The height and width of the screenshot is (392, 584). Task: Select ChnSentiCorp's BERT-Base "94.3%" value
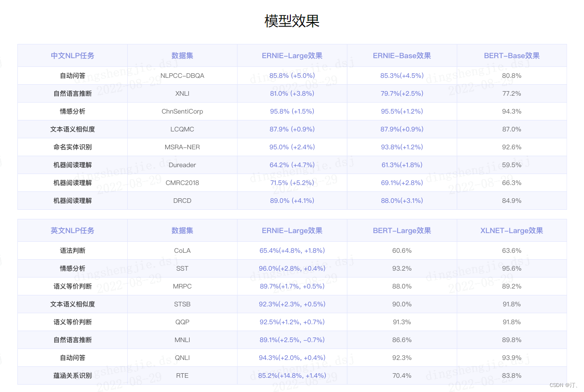pos(512,111)
